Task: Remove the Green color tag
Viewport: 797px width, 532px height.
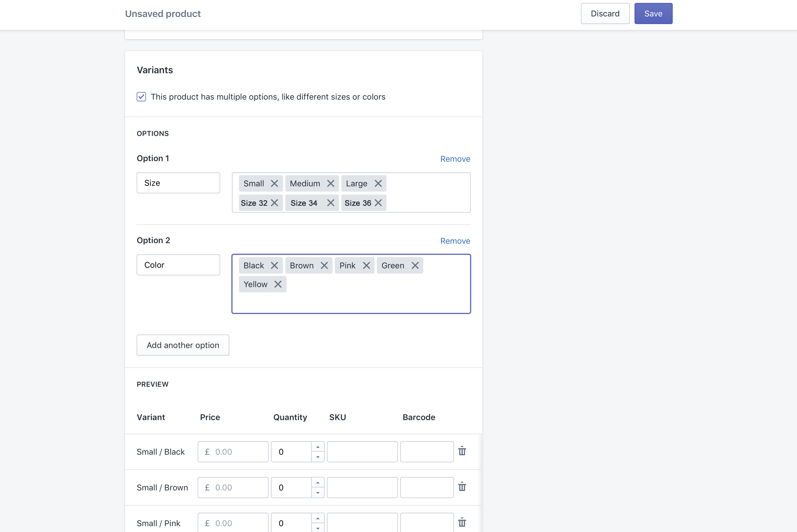Action: (x=415, y=266)
